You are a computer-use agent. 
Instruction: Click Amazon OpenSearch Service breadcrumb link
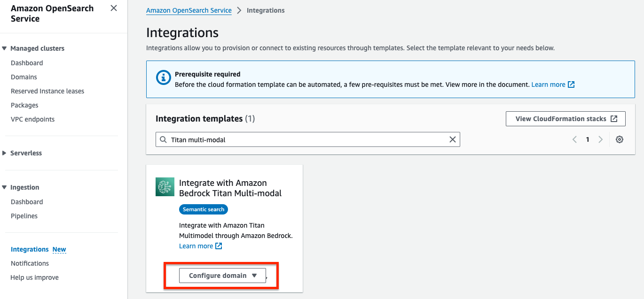(x=189, y=10)
